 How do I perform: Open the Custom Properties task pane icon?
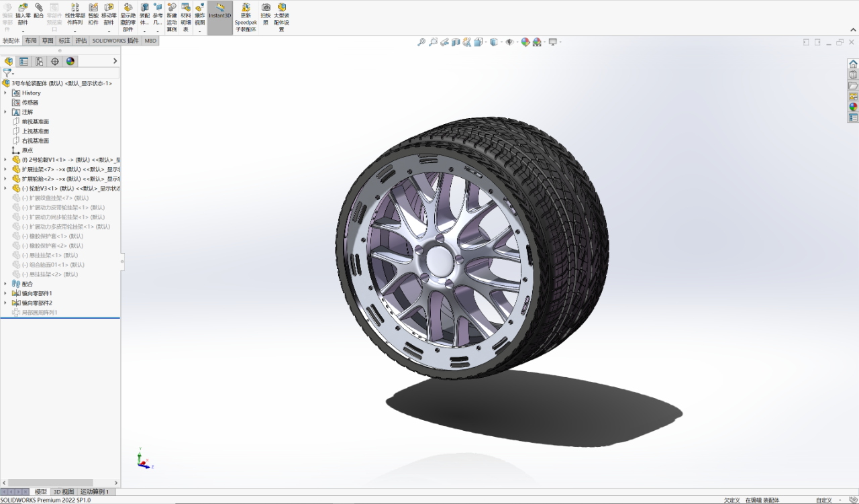pos(853,117)
